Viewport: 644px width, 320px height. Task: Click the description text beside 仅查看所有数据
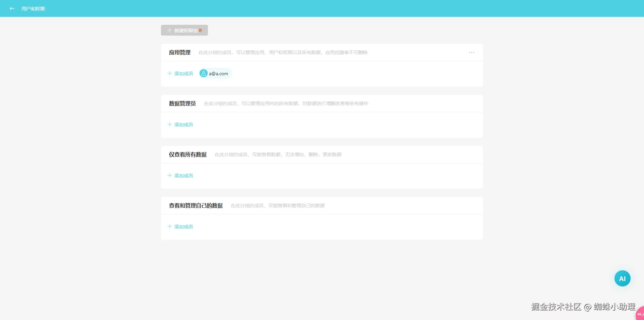[x=278, y=154]
